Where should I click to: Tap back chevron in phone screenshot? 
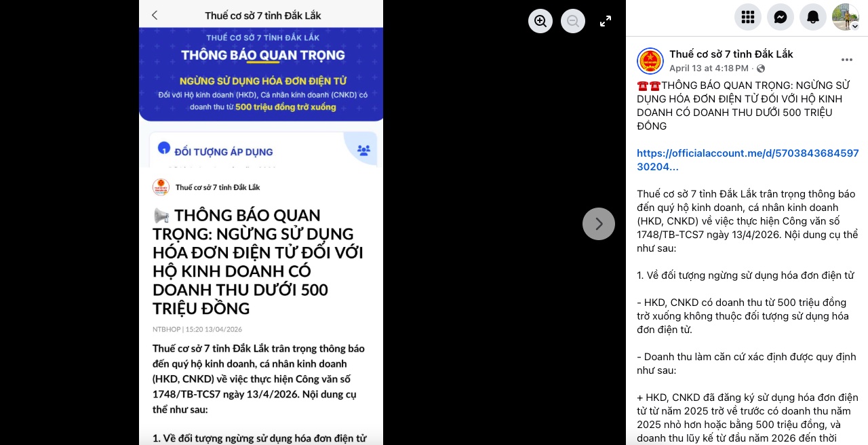click(155, 15)
